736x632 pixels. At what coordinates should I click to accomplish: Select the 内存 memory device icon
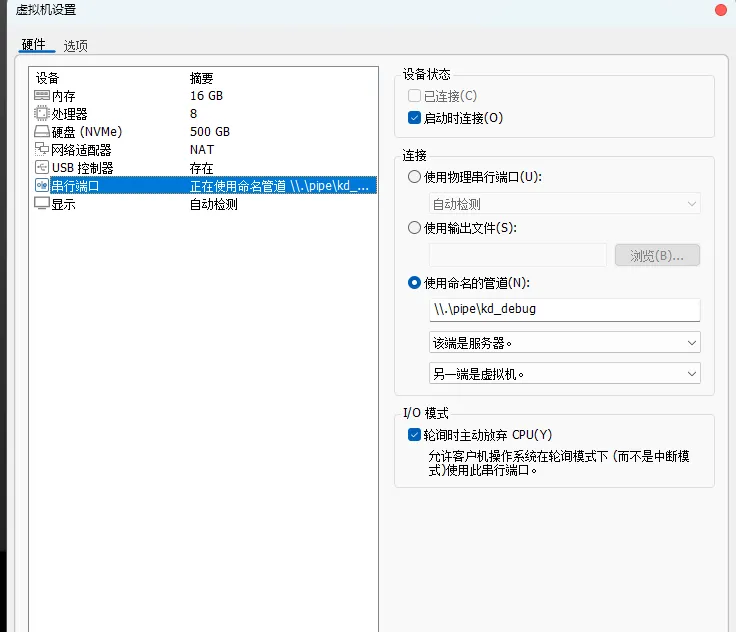pos(41,96)
